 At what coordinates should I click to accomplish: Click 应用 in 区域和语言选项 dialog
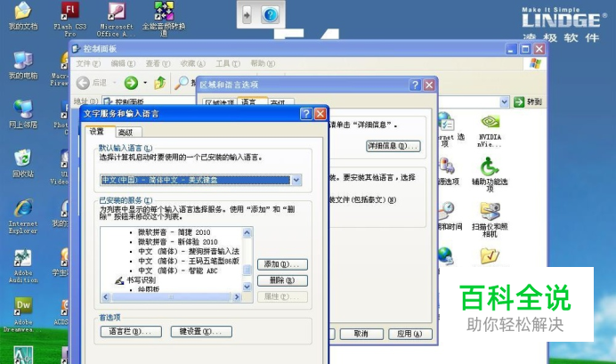409,334
